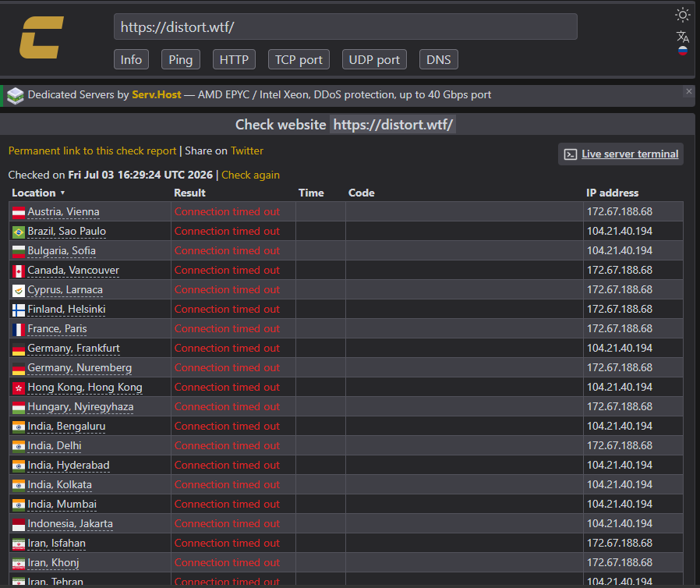The image size is (700, 588).
Task: Open the Hong Kong, Hong Kong node
Action: click(85, 387)
